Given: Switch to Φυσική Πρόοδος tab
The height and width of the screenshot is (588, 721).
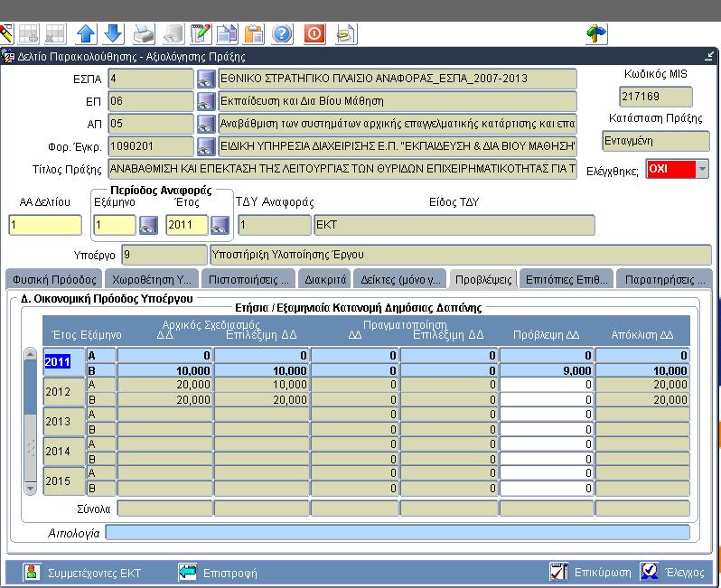Looking at the screenshot, I should 54,279.
